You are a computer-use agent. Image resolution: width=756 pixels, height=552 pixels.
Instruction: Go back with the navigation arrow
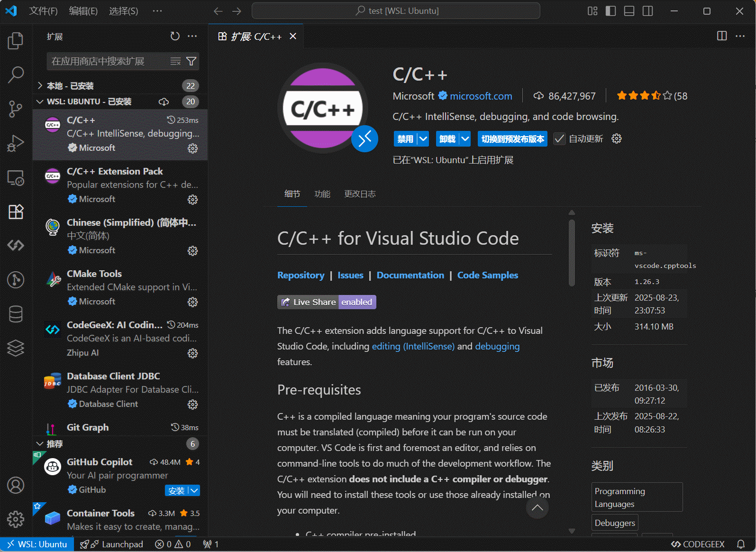tap(218, 11)
